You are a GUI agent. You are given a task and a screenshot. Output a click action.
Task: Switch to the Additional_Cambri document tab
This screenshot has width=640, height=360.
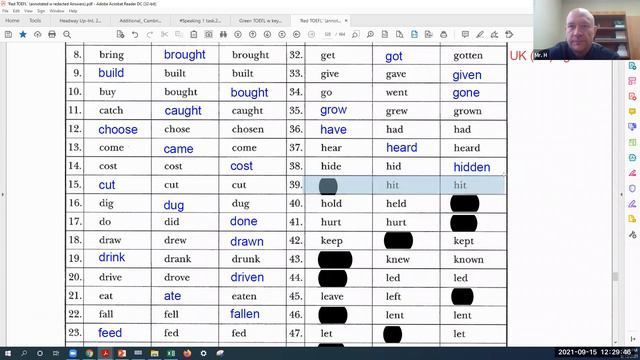point(140,20)
